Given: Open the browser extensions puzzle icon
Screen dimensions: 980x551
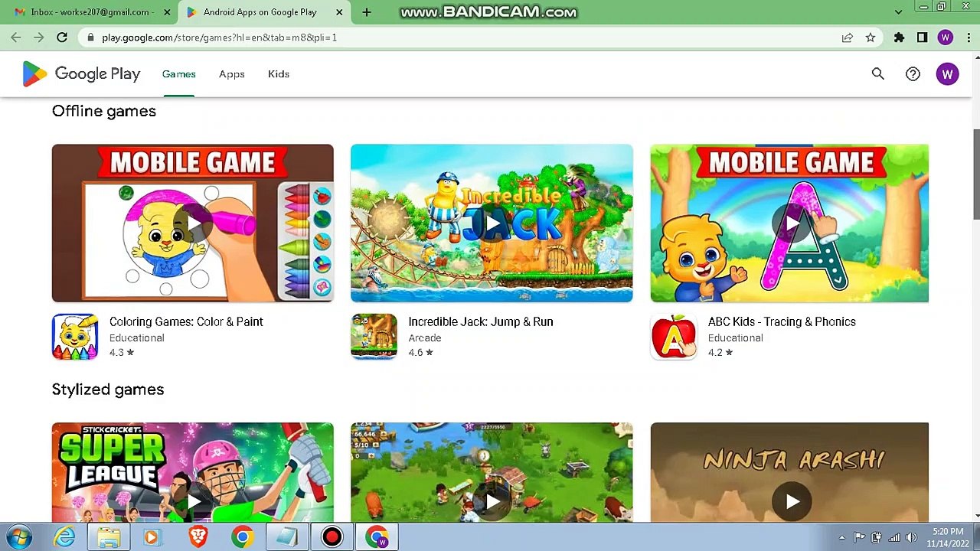Looking at the screenshot, I should (899, 37).
